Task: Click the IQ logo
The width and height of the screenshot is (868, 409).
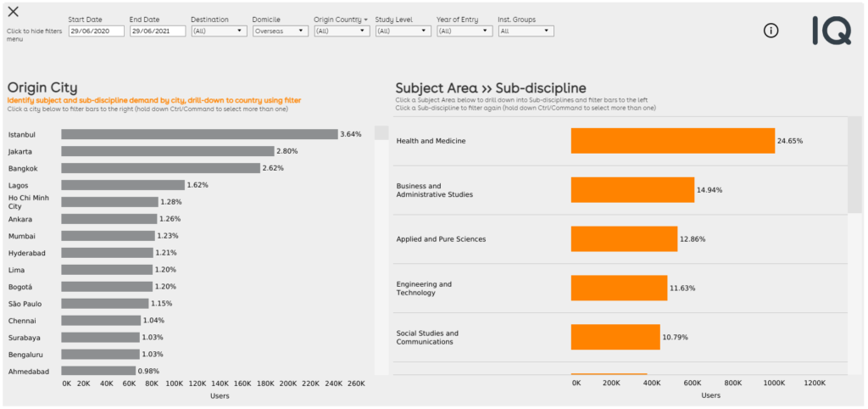Action: [x=831, y=31]
